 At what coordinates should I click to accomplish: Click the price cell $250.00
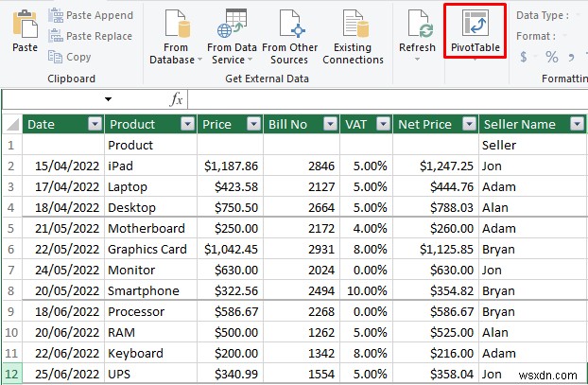(231, 228)
